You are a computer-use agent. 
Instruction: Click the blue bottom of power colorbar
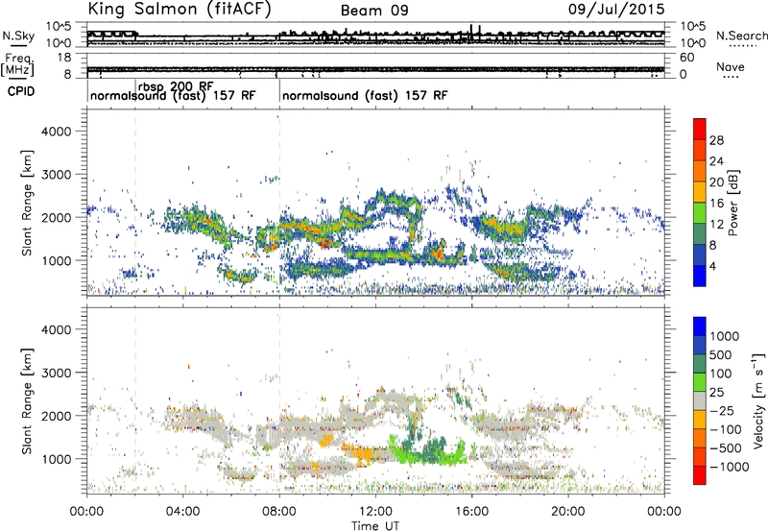tap(700, 276)
